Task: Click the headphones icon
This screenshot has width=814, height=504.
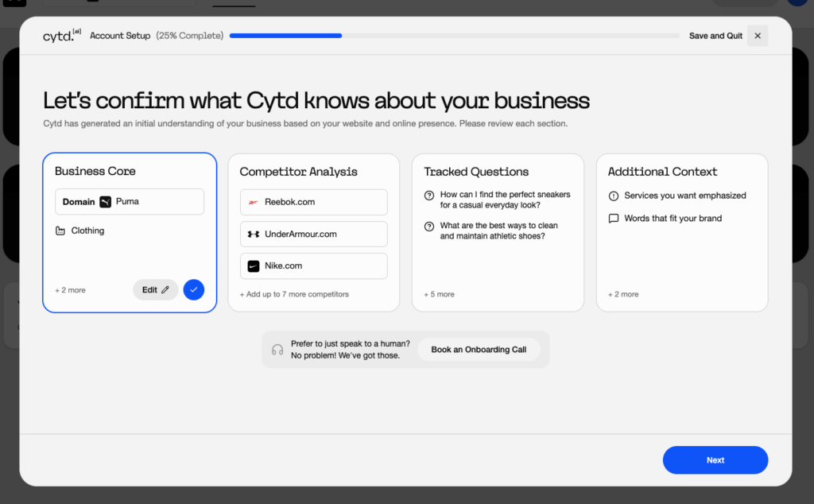Action: 277,350
